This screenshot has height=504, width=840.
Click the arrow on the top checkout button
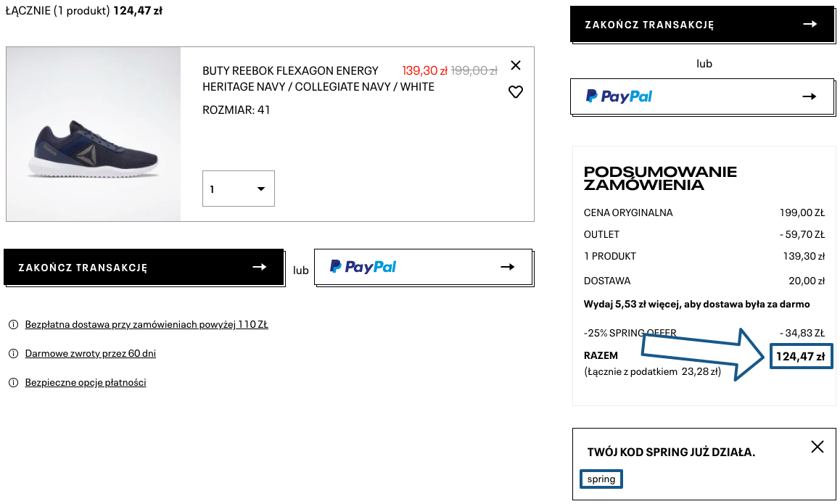point(810,24)
